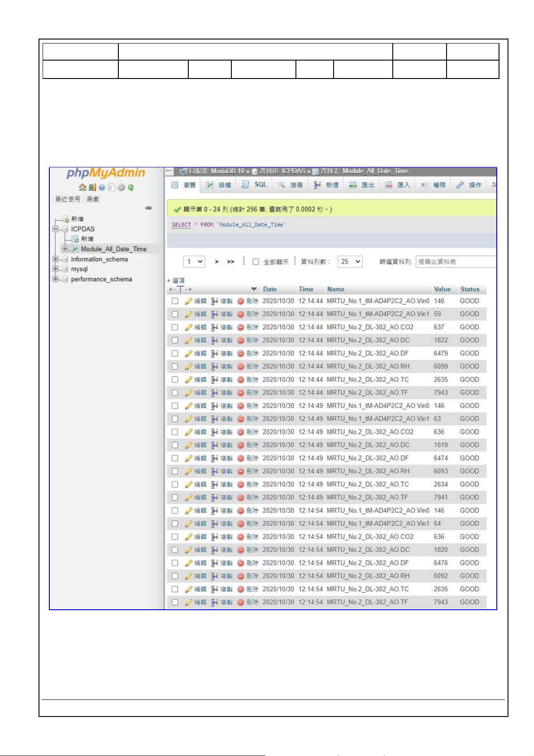Collapse the ICPDAS database tree node
Viewport: 534px width, 756px height.
[x=56, y=229]
